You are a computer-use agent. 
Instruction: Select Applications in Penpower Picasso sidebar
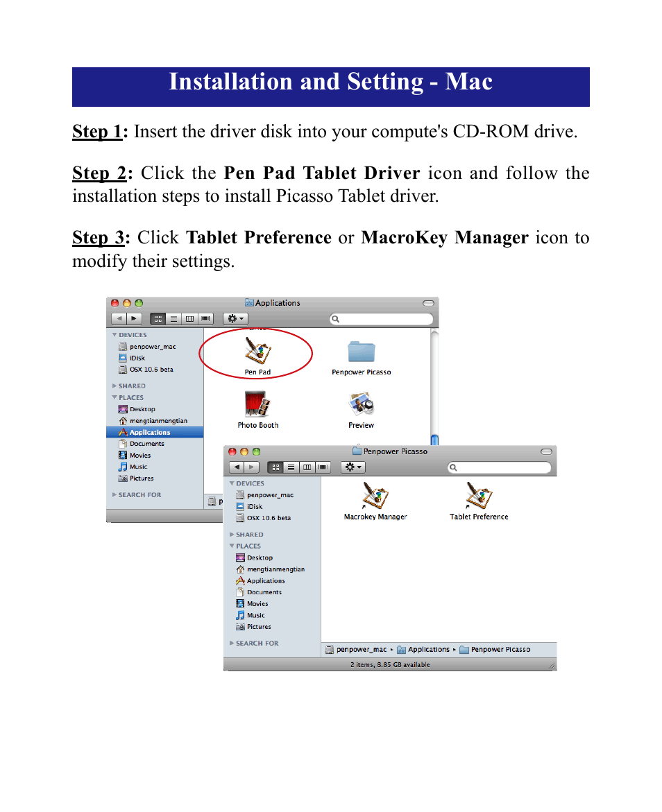point(272,581)
